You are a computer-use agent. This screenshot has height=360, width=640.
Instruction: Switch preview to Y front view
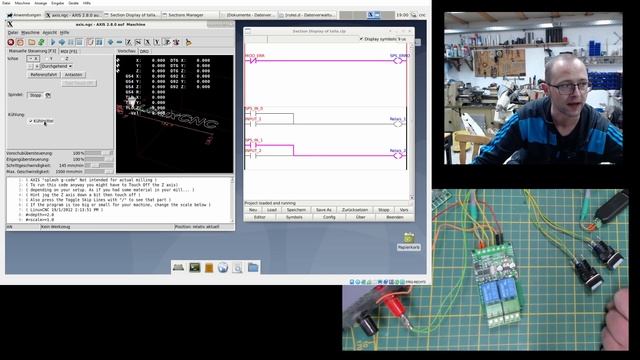[x=156, y=42]
